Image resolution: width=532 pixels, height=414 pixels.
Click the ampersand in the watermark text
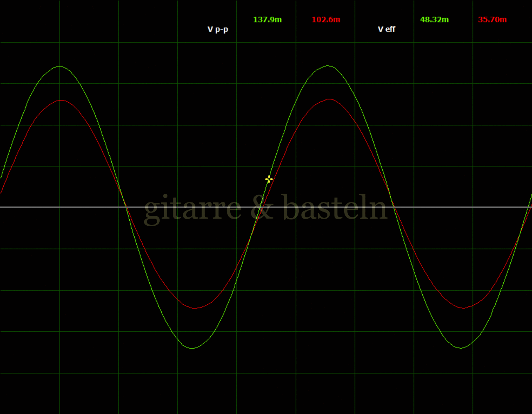[x=262, y=208]
